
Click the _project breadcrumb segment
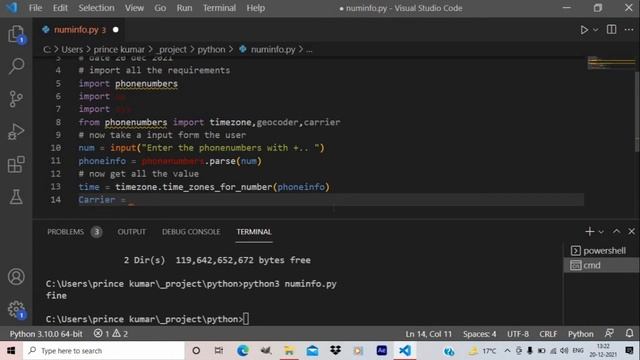pos(172,49)
